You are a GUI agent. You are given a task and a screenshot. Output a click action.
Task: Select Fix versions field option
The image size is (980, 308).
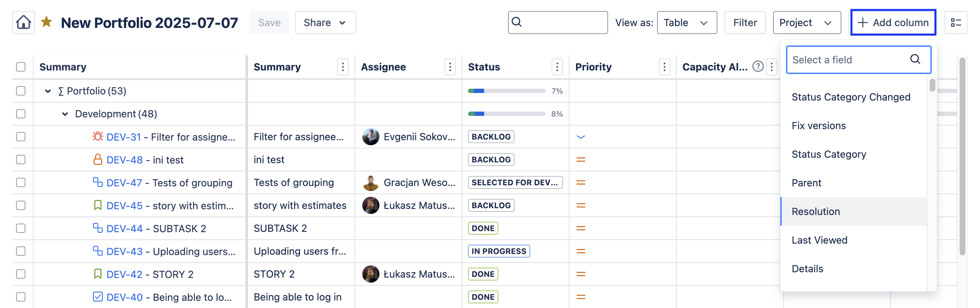pos(819,126)
